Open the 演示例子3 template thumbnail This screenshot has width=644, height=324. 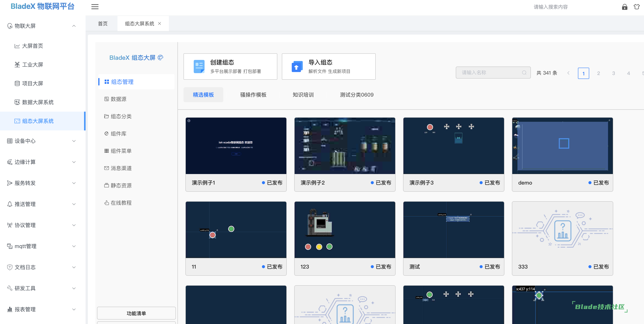[454, 146]
